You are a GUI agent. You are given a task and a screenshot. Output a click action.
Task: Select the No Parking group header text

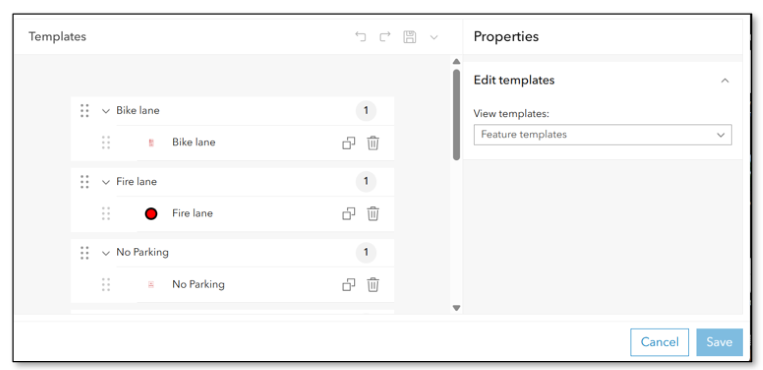[x=142, y=252]
